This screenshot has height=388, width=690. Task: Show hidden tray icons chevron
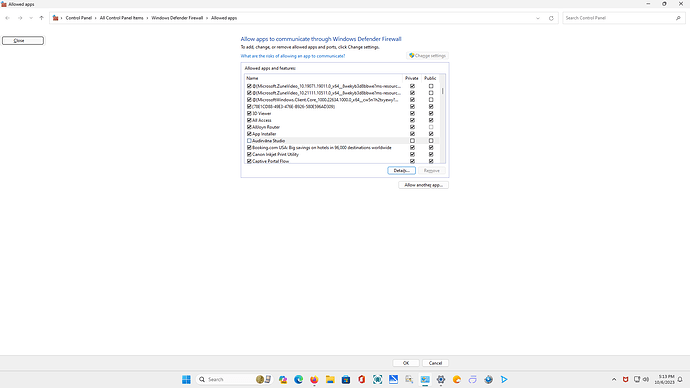[614, 379]
